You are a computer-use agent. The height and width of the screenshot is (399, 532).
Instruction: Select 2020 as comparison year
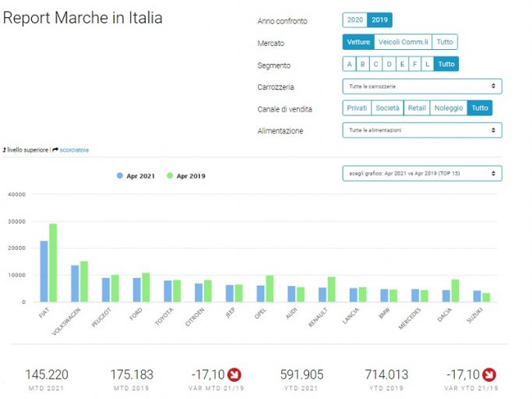click(x=355, y=20)
